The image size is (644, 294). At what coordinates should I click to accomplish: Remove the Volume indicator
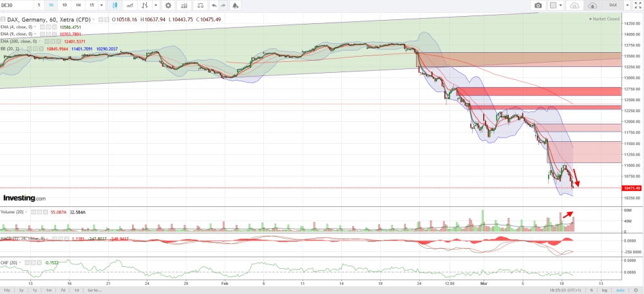46,212
